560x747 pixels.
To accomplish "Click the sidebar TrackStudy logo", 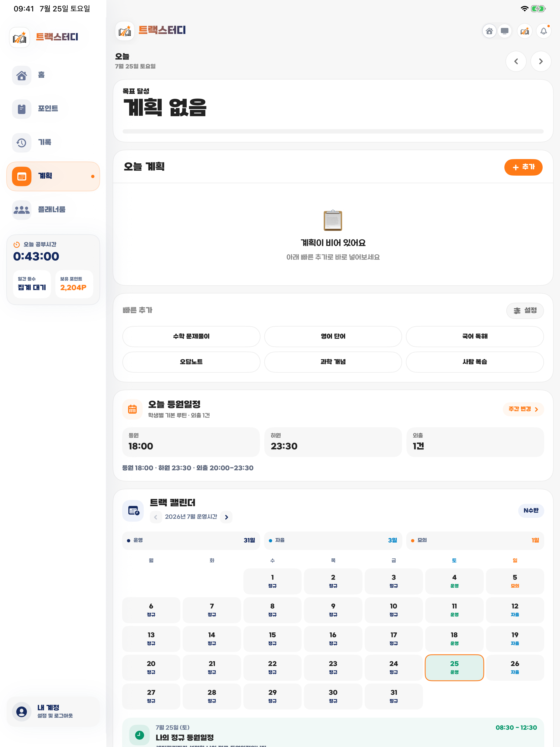I will click(x=20, y=37).
